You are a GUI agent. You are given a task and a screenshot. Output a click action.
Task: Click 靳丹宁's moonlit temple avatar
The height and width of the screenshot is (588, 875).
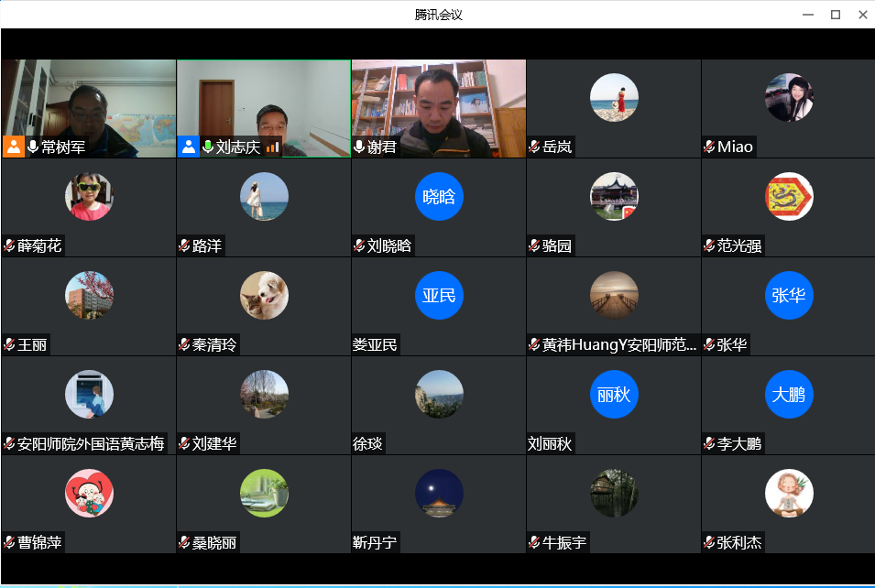(439, 493)
